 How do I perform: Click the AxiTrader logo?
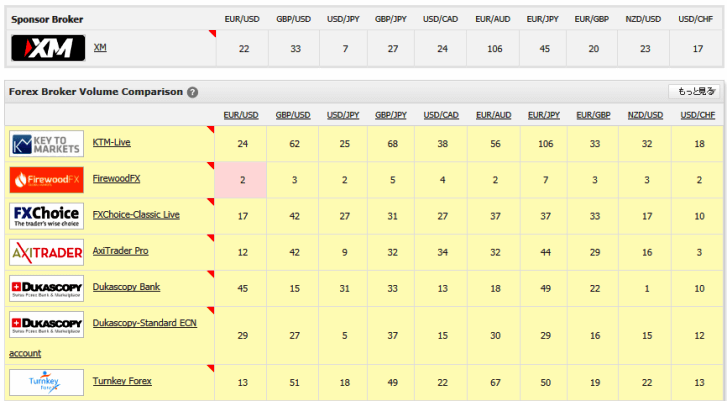[x=46, y=252]
